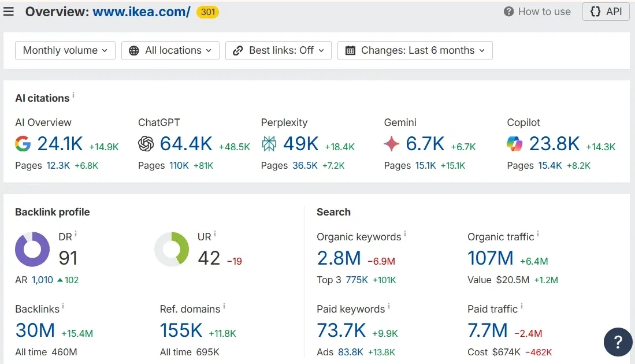Screen dimensions: 635x364
Task: Click the All time 460M backlinks text
Action: click(x=46, y=352)
